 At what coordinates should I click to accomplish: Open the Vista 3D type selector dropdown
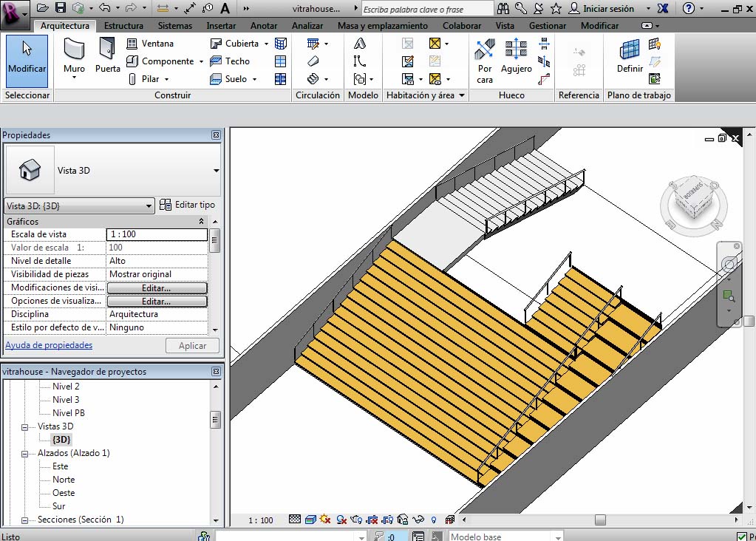tap(216, 170)
